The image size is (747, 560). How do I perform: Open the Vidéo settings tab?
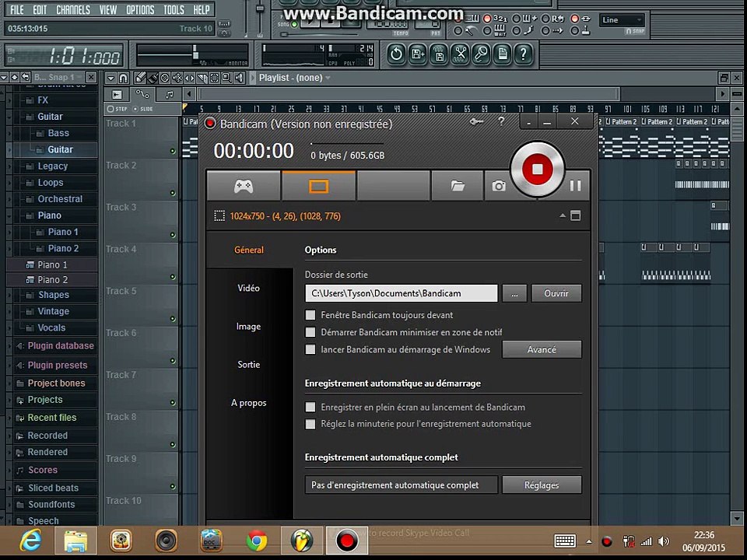pyautogui.click(x=249, y=288)
